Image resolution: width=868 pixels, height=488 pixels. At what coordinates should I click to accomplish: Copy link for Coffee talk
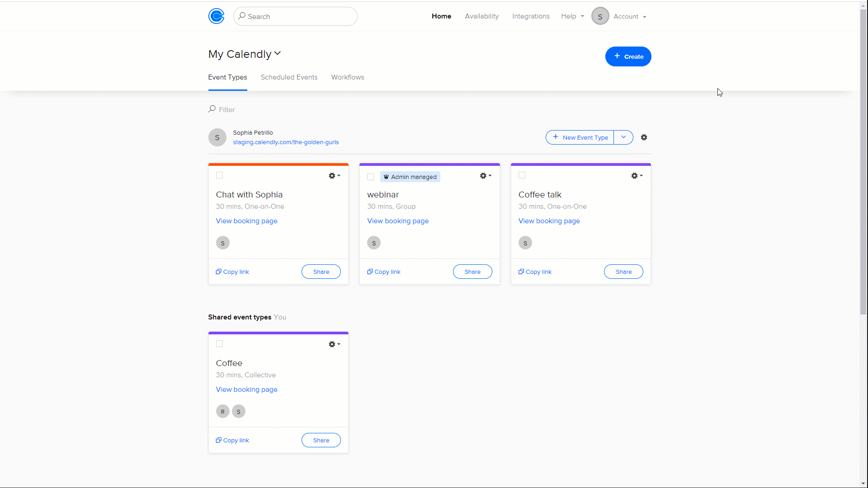click(x=535, y=272)
